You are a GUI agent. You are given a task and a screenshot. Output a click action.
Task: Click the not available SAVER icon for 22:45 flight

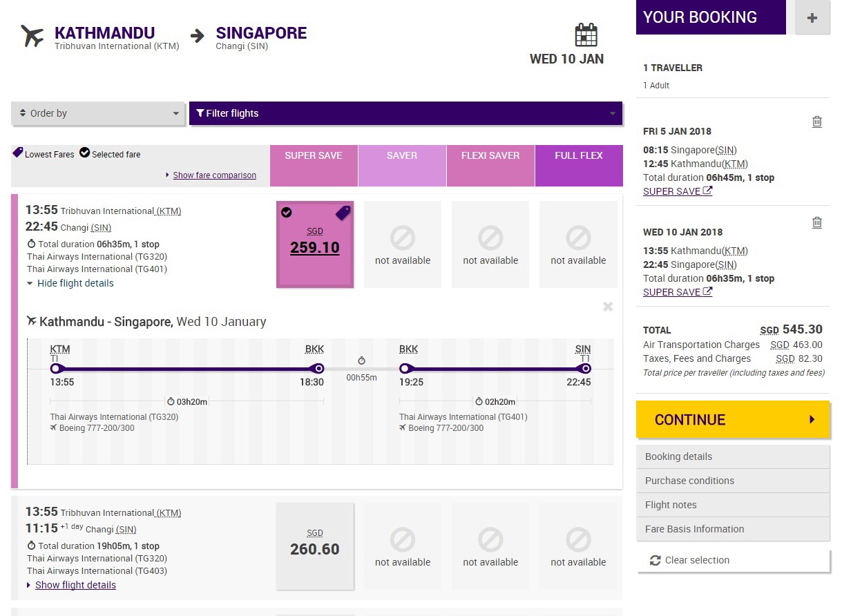pyautogui.click(x=402, y=239)
